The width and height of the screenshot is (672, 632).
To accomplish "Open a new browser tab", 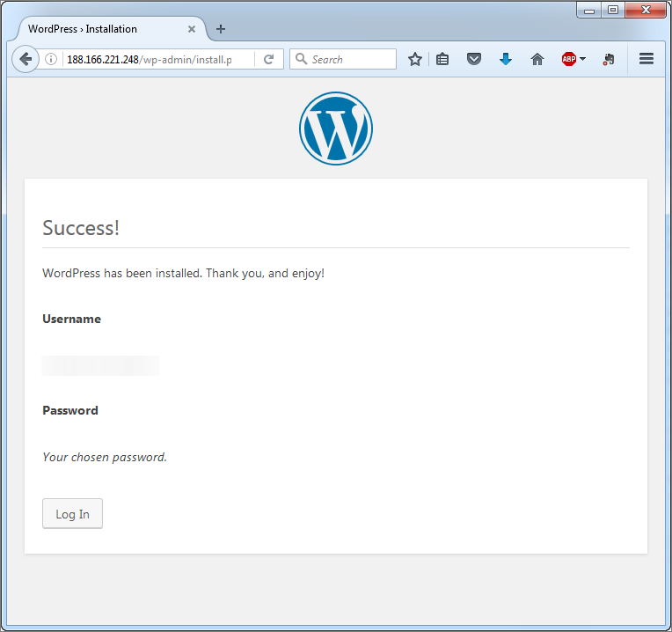I will coord(220,29).
